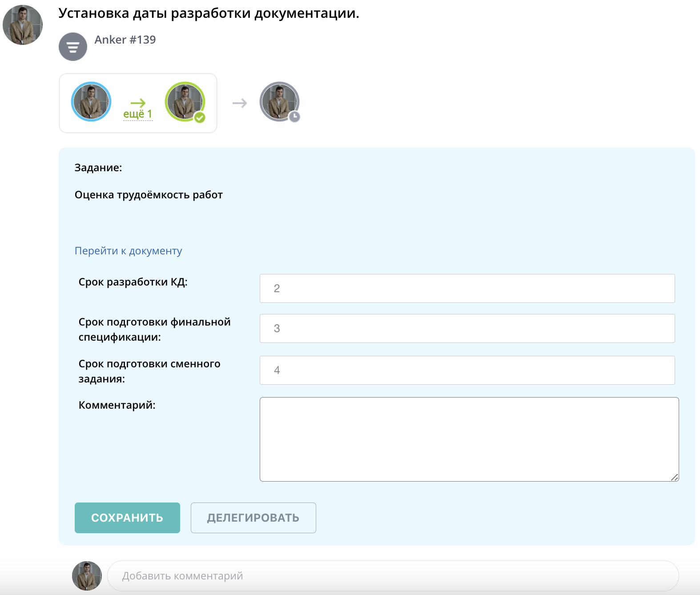Click the blue-ringed avatar in the workflow chain
The width and height of the screenshot is (700, 595).
[91, 102]
